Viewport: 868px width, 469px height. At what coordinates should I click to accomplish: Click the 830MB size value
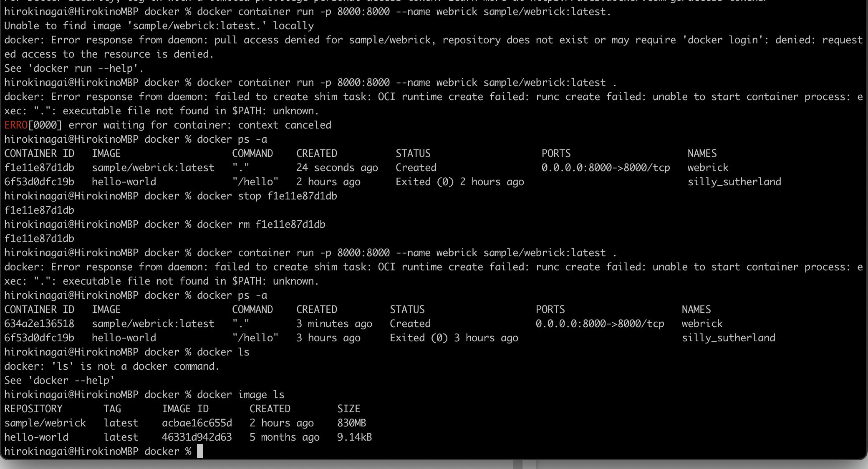pyautogui.click(x=351, y=423)
